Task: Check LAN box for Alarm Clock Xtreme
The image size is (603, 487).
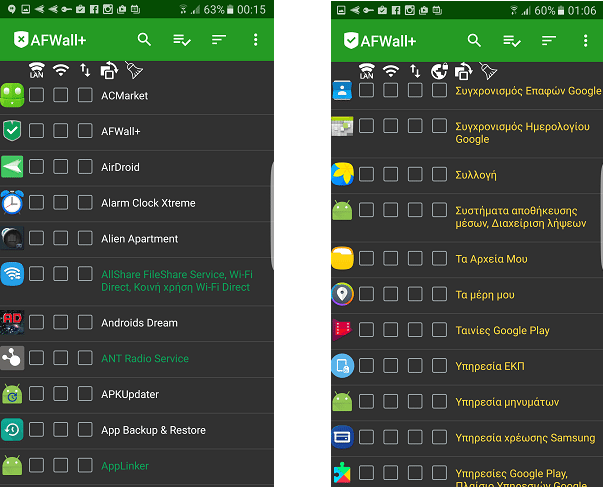Action: click(x=37, y=202)
